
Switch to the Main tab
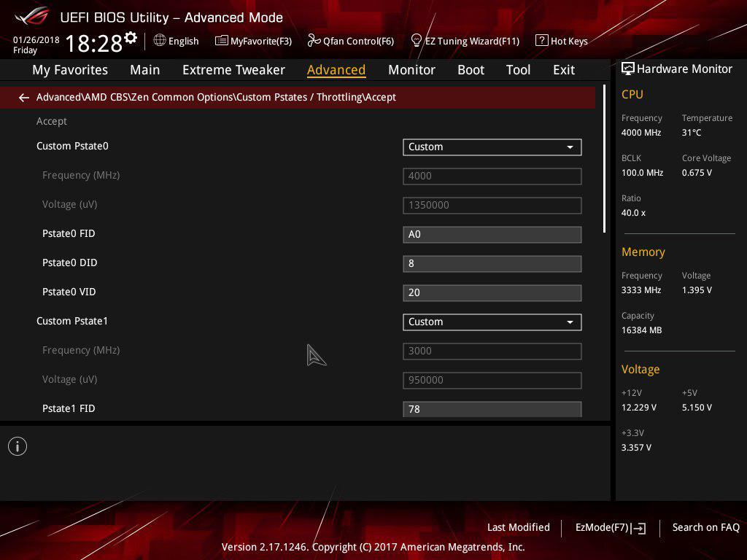pos(145,70)
